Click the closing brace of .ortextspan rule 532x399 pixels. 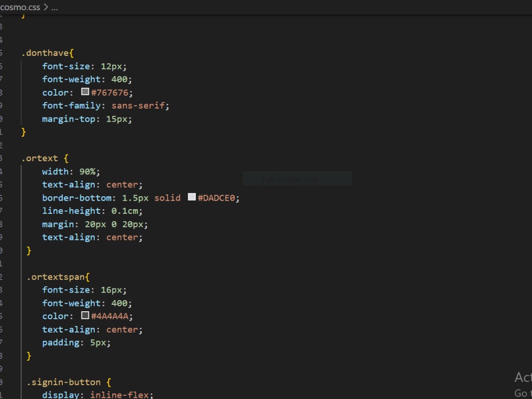29,356
